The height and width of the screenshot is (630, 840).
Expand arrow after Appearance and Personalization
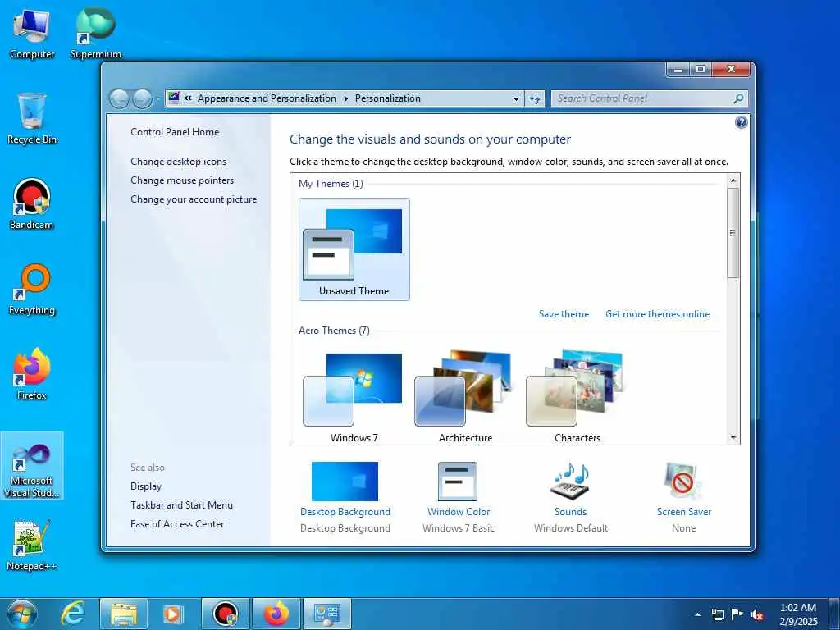(345, 98)
